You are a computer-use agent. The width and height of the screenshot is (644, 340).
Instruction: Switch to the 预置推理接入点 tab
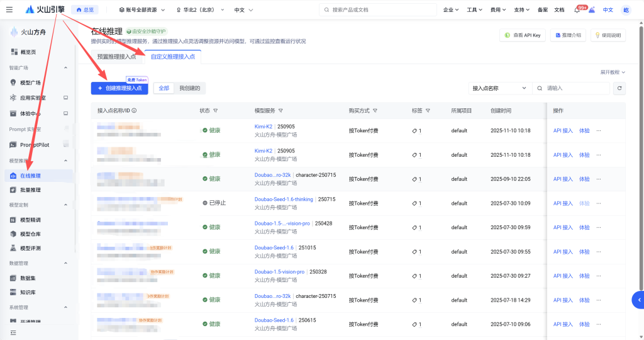pos(116,57)
